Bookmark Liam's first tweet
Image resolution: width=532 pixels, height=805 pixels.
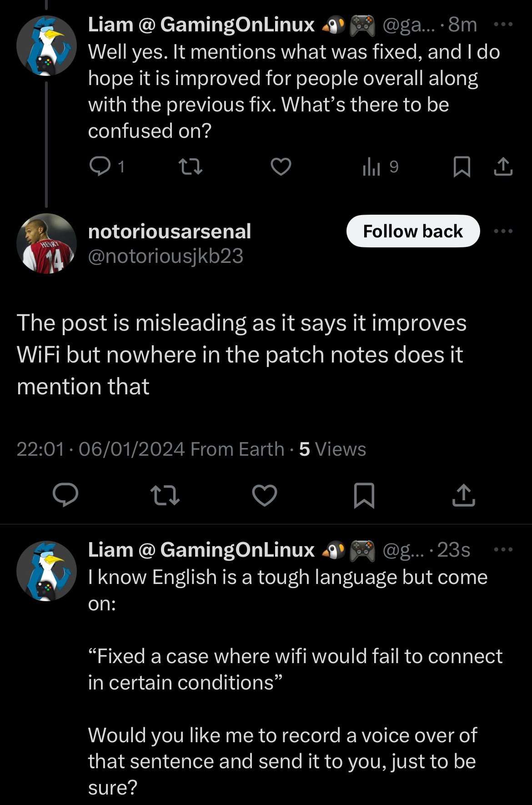[462, 166]
